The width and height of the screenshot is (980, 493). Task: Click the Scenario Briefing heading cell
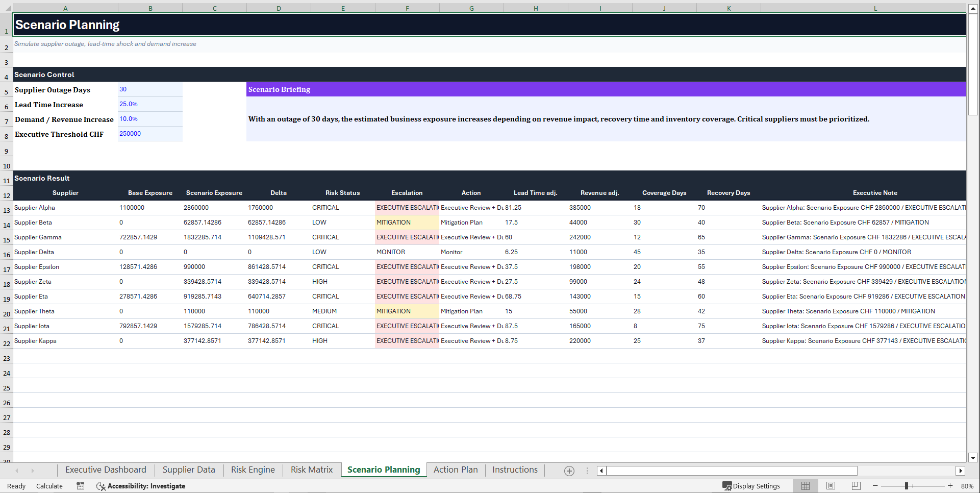point(606,89)
